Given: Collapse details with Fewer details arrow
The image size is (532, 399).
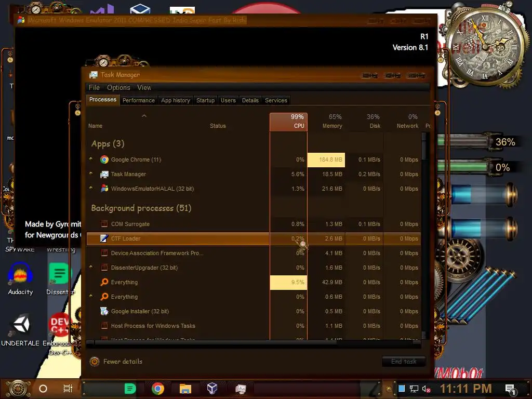Looking at the screenshot, I should [95, 362].
